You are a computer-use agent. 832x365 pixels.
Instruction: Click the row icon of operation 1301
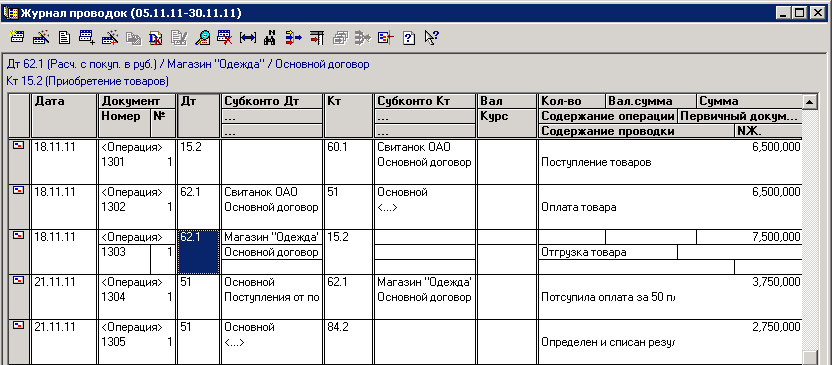(x=18, y=146)
